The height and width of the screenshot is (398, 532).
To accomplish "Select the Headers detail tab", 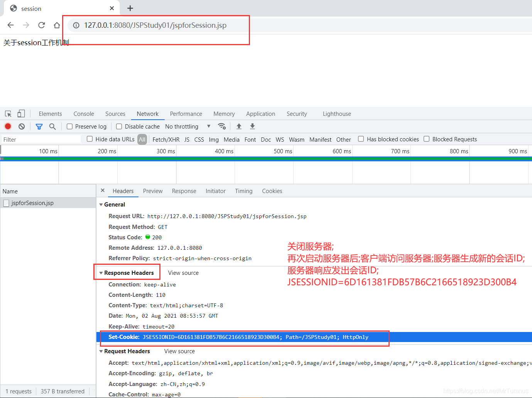I will coord(123,191).
